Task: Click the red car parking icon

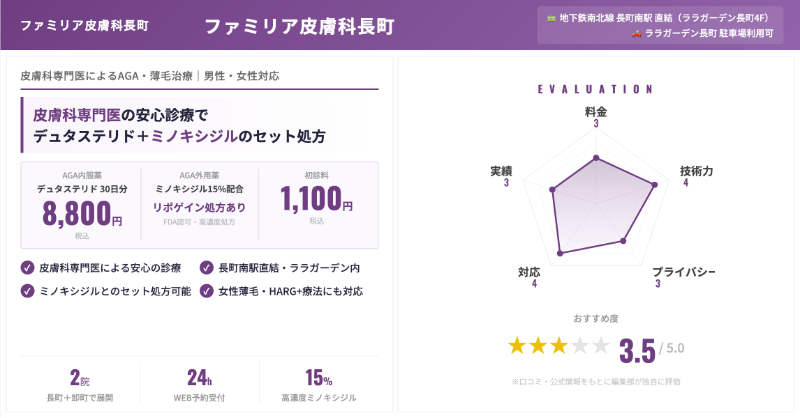Action: 636,33
